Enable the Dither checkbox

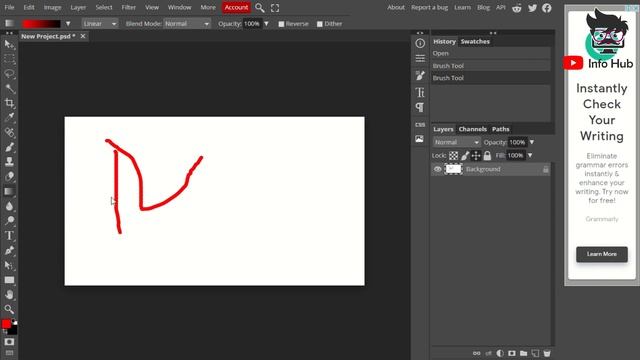pyautogui.click(x=320, y=24)
